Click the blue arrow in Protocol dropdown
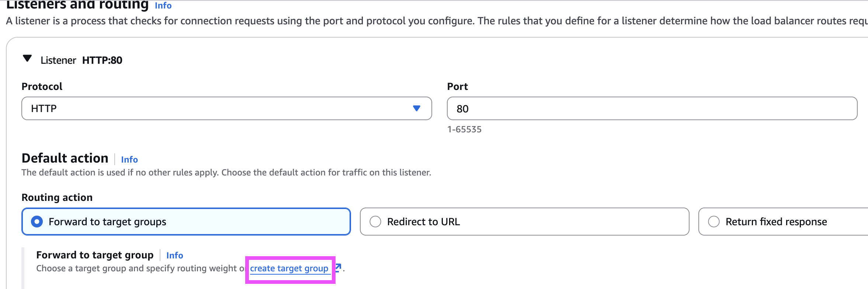 [416, 108]
